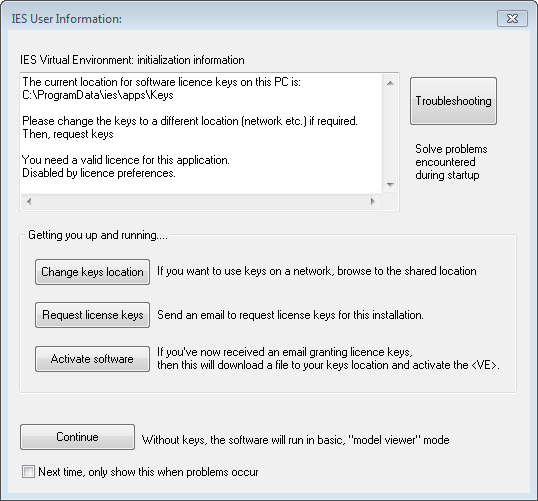
Task: Click the info box scroll right arrow
Action: tap(373, 201)
